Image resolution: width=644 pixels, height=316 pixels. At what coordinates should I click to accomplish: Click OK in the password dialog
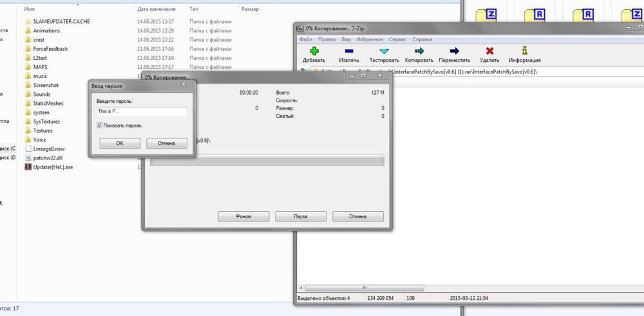point(119,143)
